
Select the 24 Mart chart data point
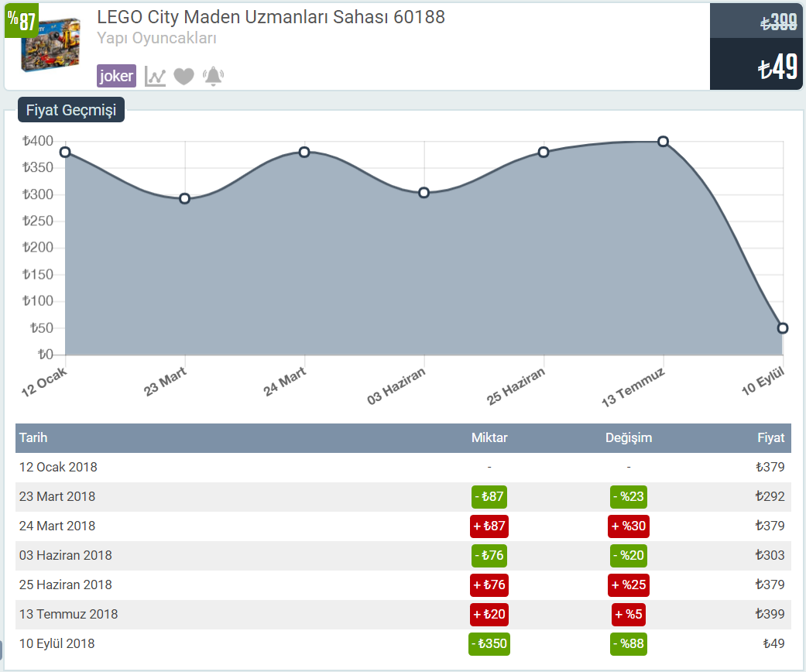(x=304, y=153)
